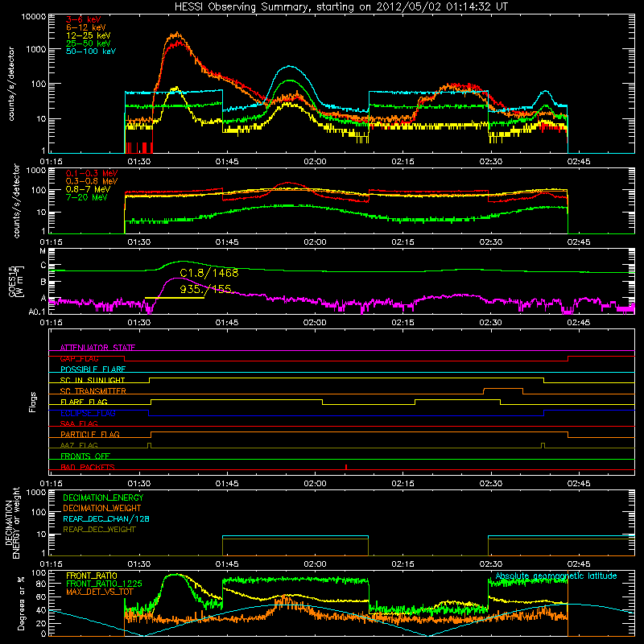
Task: Click the '02:45' time label under the decimation panel
Action: [579, 564]
